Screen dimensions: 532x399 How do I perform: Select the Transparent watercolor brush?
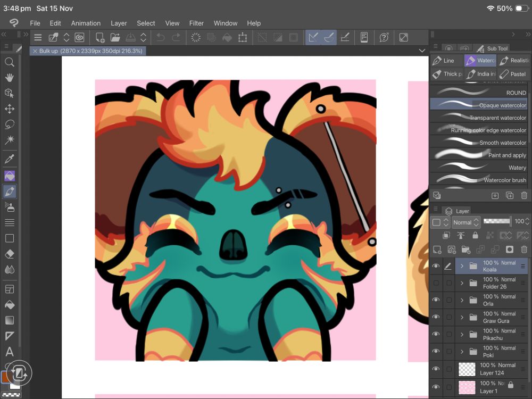click(x=478, y=118)
